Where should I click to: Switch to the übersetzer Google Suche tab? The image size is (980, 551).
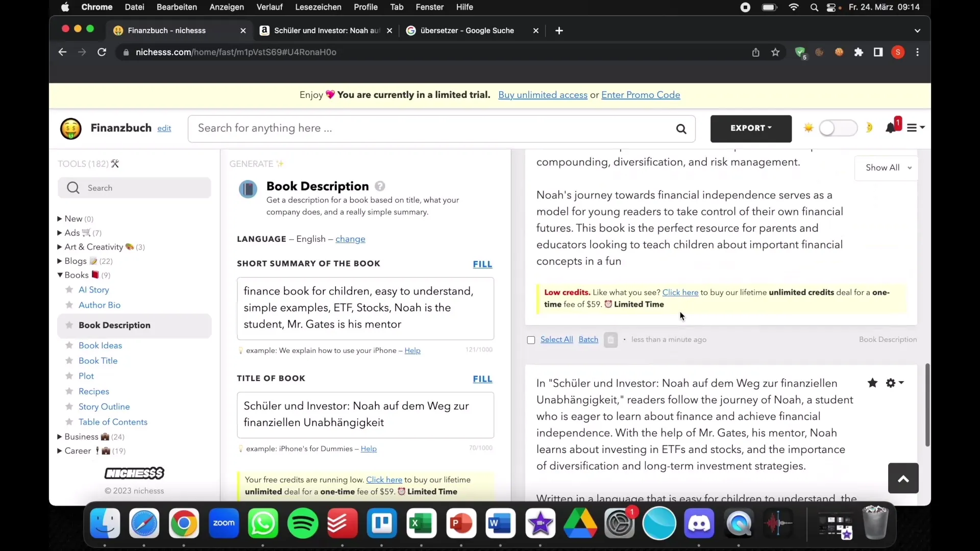pos(467,31)
